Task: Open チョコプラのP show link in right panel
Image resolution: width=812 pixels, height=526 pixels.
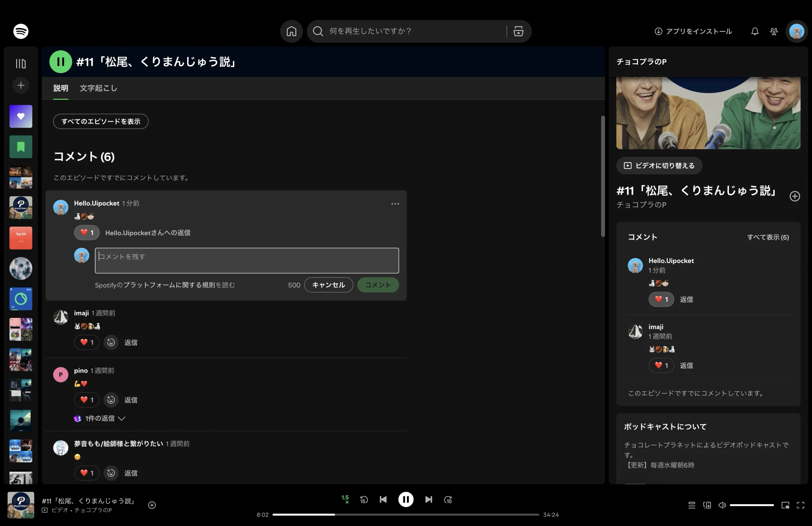Action: [x=642, y=204]
